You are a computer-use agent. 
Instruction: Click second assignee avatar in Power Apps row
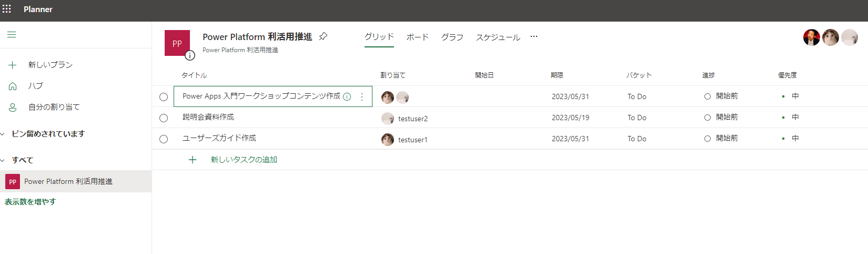click(x=402, y=97)
